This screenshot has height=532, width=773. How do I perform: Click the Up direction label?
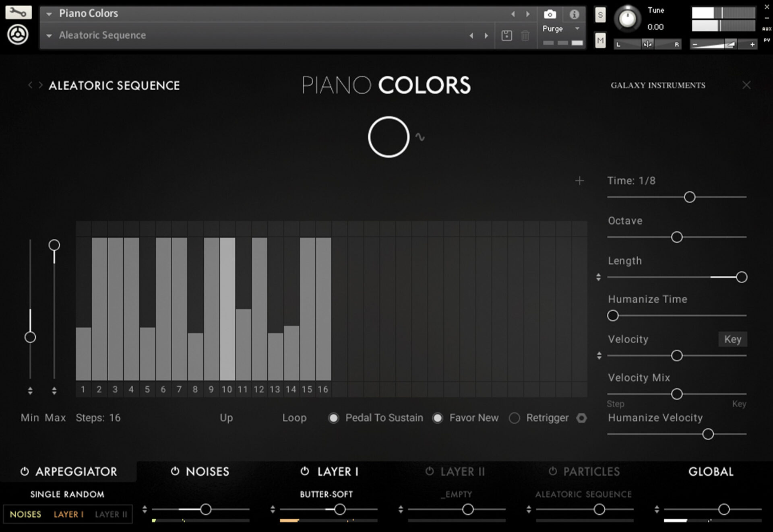click(x=226, y=418)
